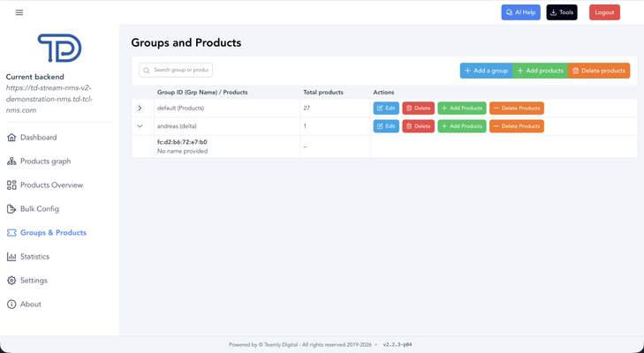
Task: Open Bulk Config page
Action: click(40, 209)
